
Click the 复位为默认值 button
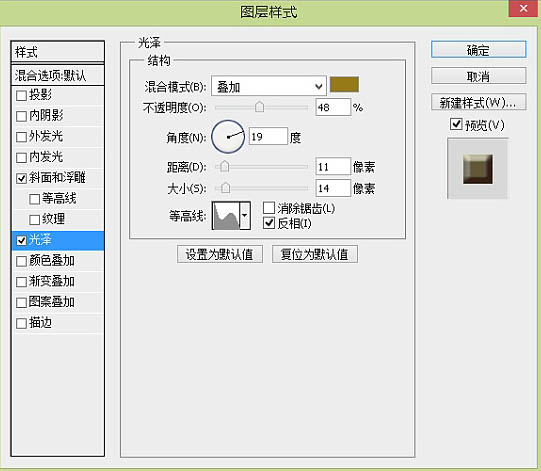(315, 254)
